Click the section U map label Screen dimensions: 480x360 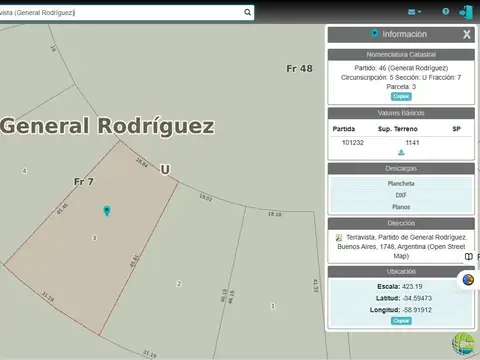[165, 170]
